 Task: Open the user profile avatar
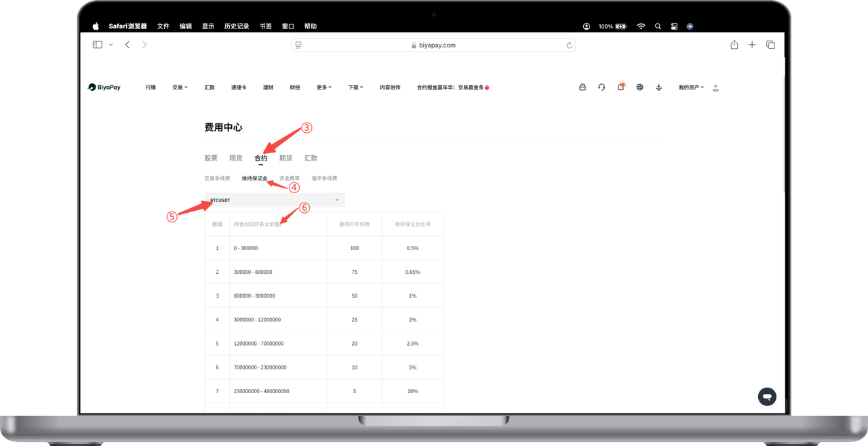715,88
